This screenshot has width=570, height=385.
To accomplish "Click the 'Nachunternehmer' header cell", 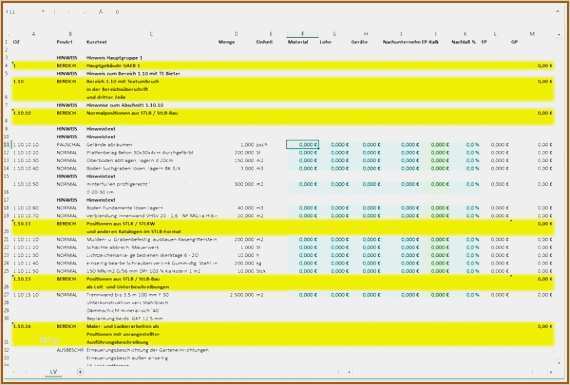I will pyautogui.click(x=401, y=42).
